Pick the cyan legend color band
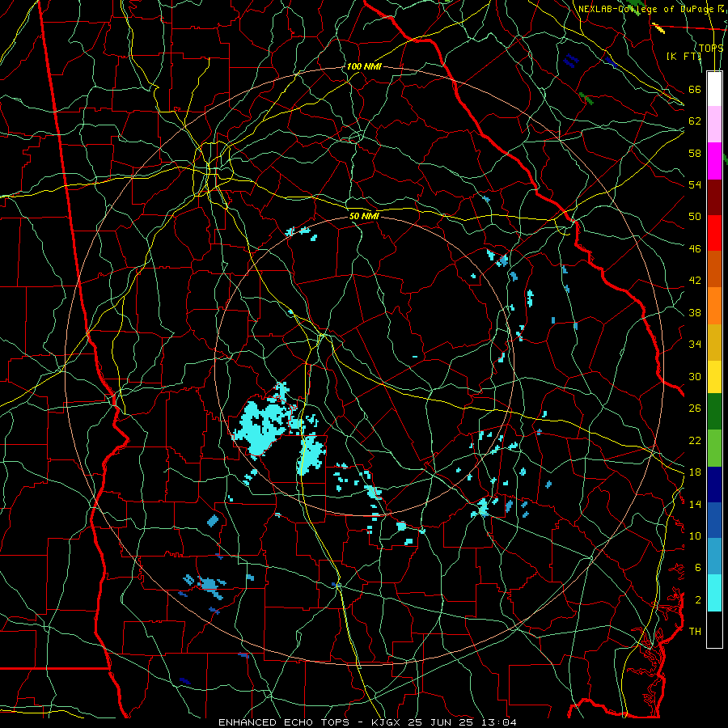 714,593
